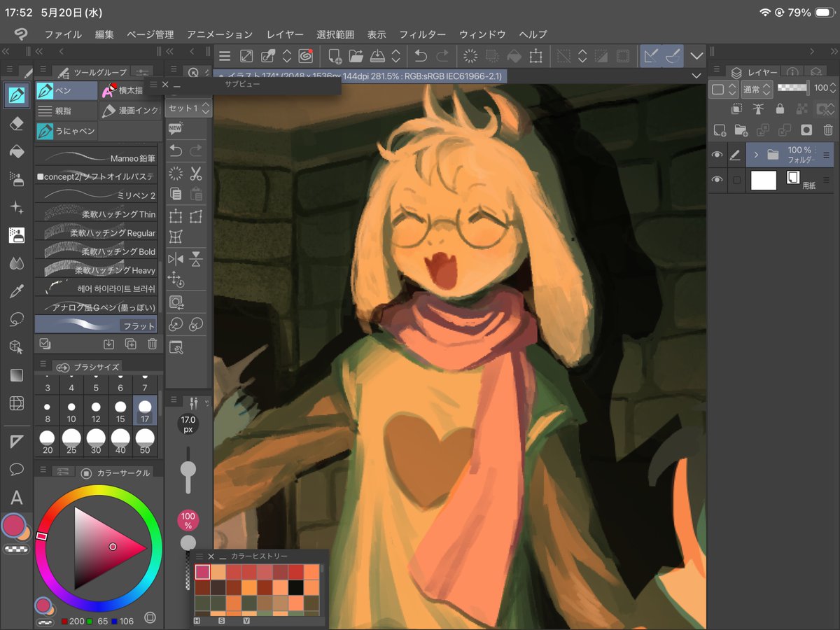Open the palette color dropdown in Layer panel
840x630 pixels.
[x=723, y=89]
